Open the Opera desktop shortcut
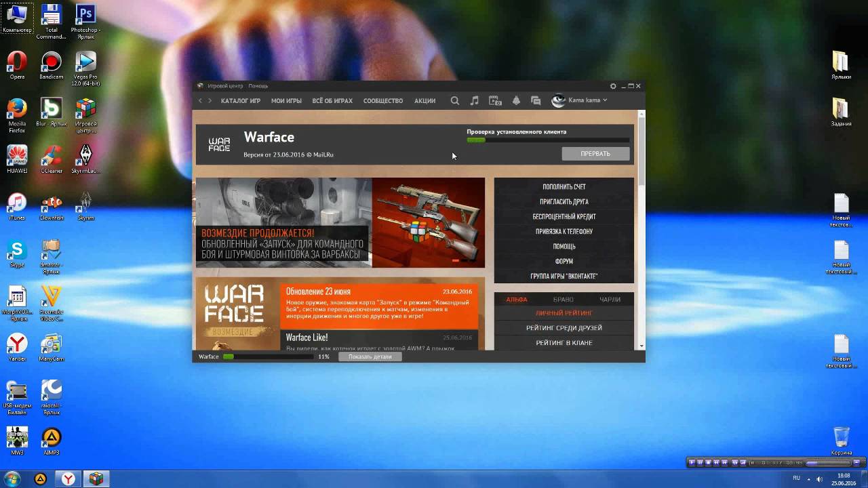Viewport: 868px width, 488px height. [17, 66]
